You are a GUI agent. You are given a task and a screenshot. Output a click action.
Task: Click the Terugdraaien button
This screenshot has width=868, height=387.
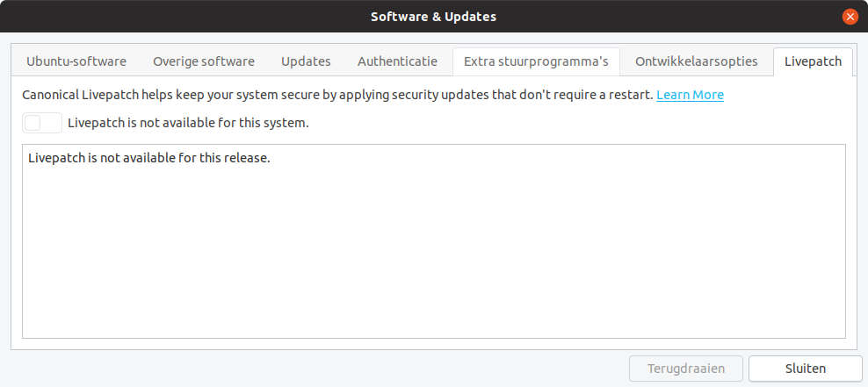(686, 369)
